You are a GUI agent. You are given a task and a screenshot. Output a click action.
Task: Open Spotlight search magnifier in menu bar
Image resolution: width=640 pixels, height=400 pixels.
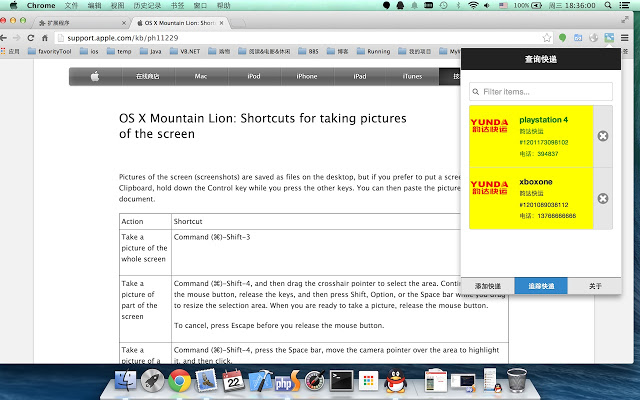point(608,5)
